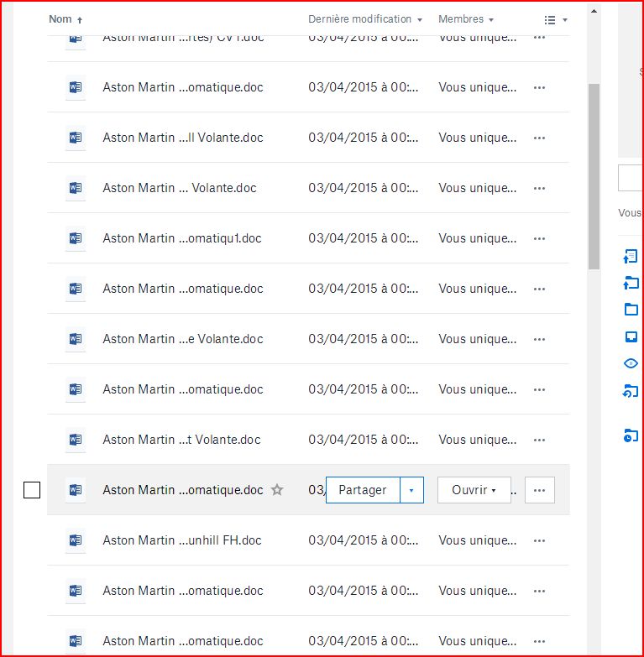The image size is (644, 657).
Task: Click the upload files icon in right sidebar
Action: click(631, 256)
